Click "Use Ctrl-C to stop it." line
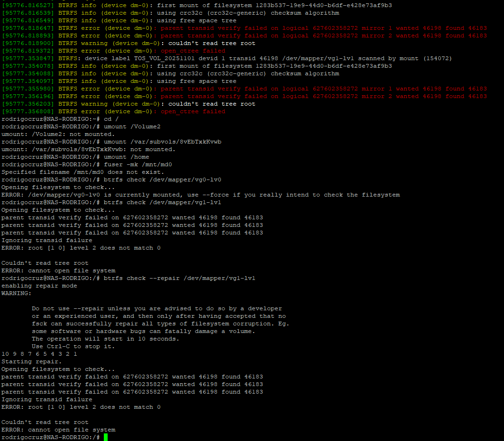Image resolution: width=504 pixels, height=441 pixels. pyautogui.click(x=73, y=347)
